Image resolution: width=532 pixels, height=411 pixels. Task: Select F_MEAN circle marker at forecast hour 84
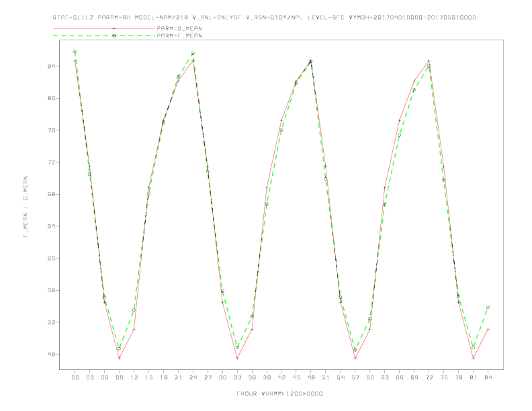click(488, 307)
